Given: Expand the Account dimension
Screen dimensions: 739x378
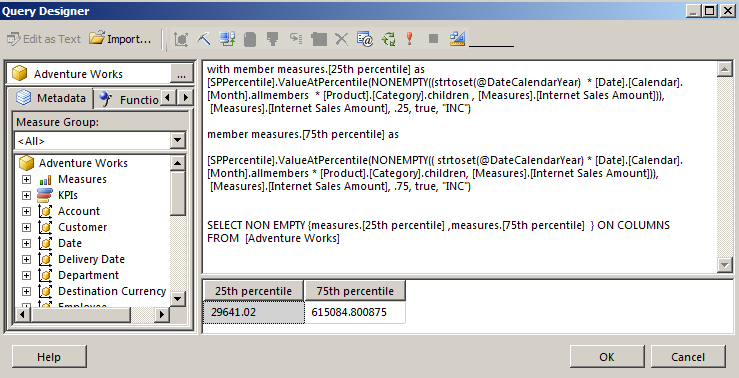Looking at the screenshot, I should click(x=26, y=212).
